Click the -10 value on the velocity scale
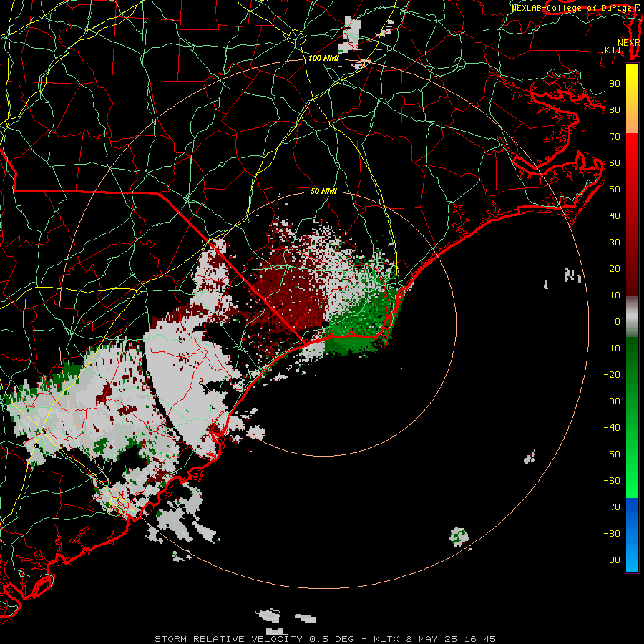Viewport: 644px width, 644px height. [x=612, y=348]
